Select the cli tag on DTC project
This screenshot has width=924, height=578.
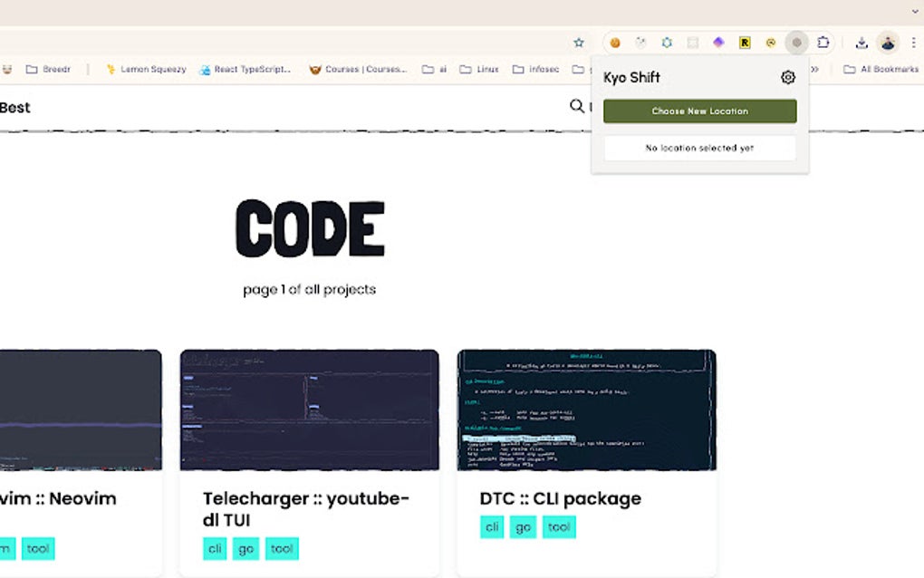(x=491, y=526)
